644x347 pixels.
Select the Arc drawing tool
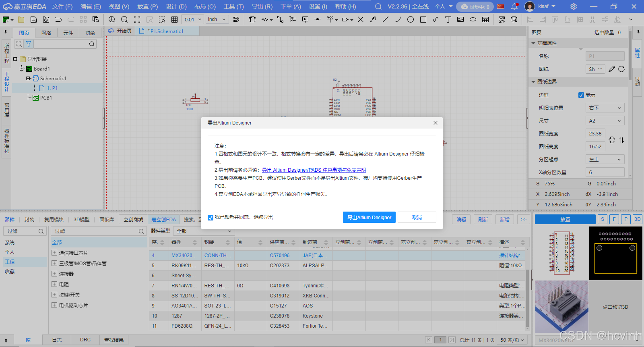tap(398, 19)
